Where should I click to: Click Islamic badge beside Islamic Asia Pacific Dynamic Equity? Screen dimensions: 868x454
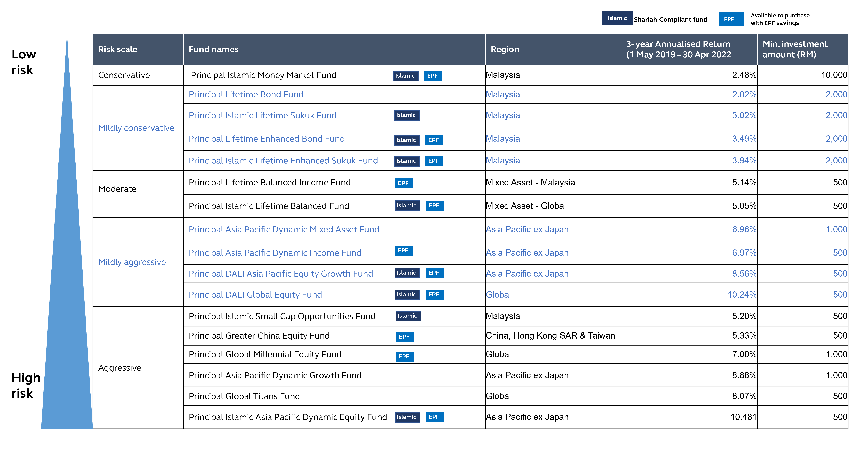(x=407, y=417)
